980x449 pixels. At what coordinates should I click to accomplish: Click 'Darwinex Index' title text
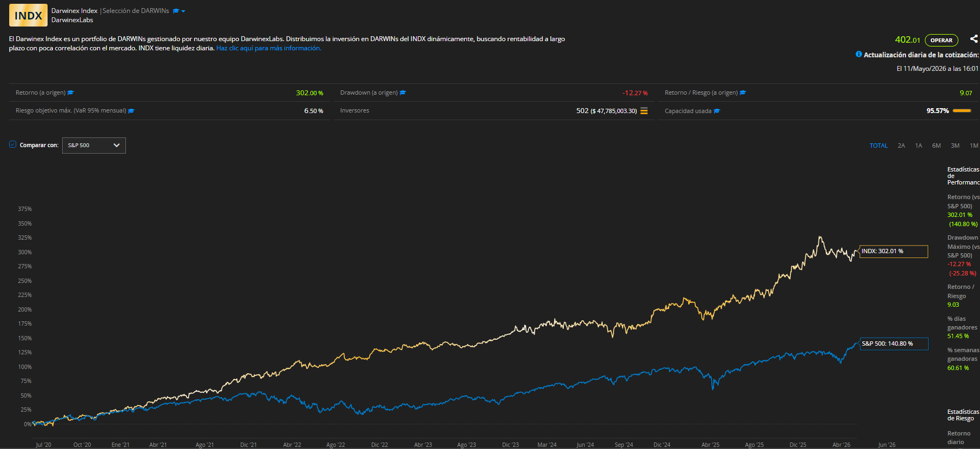click(74, 11)
